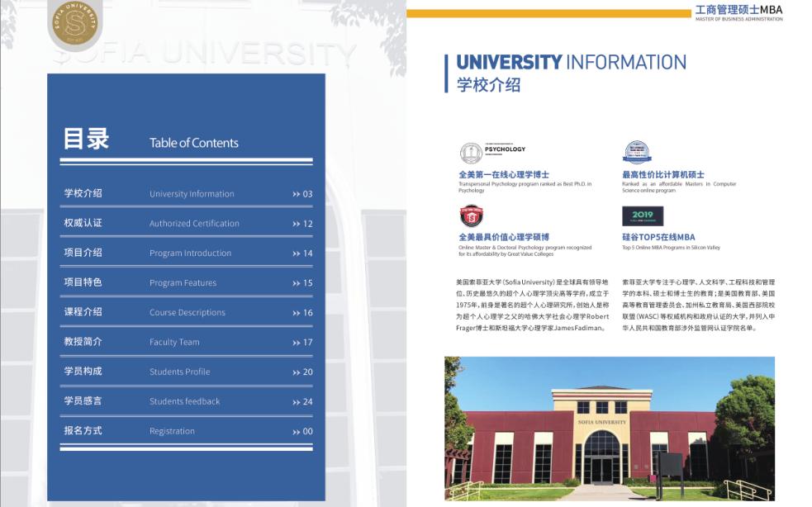Click the double-arrow beside page number 16
This screenshot has height=507, width=812.
[297, 313]
